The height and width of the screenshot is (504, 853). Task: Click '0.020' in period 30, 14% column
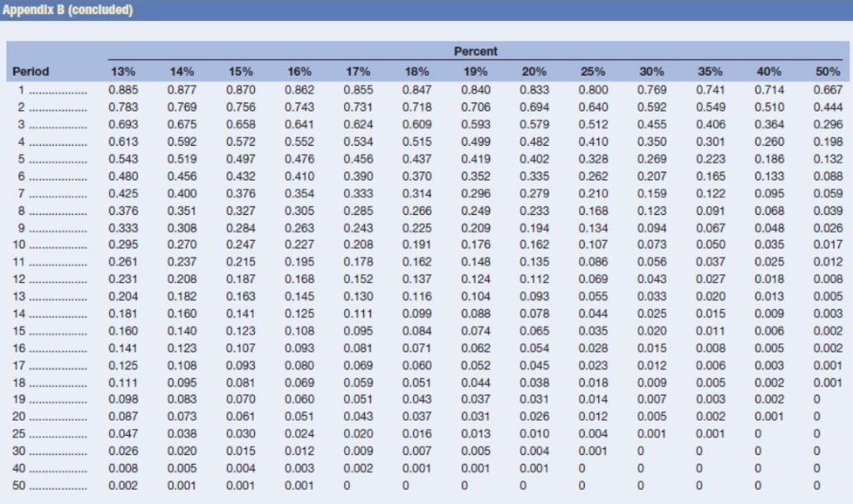(x=182, y=451)
